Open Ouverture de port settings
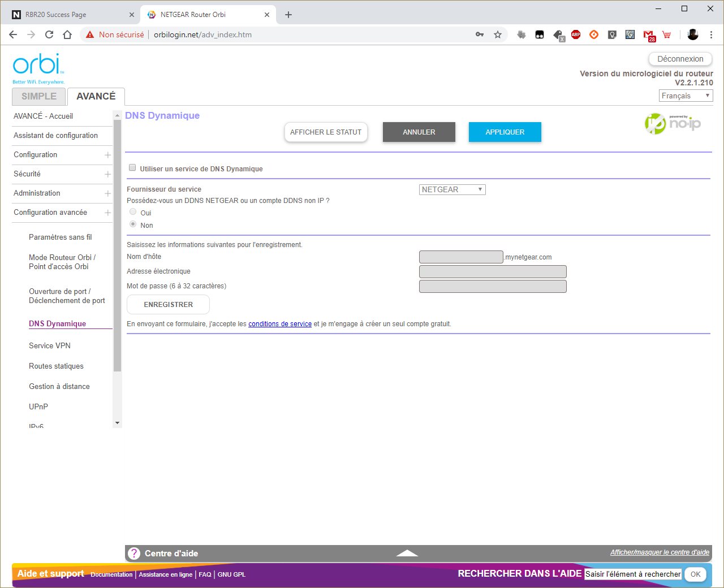 [x=67, y=296]
